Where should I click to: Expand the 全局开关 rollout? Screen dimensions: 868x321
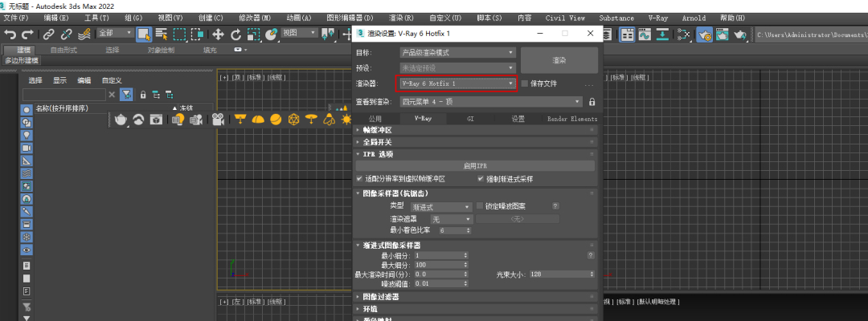(x=476, y=142)
